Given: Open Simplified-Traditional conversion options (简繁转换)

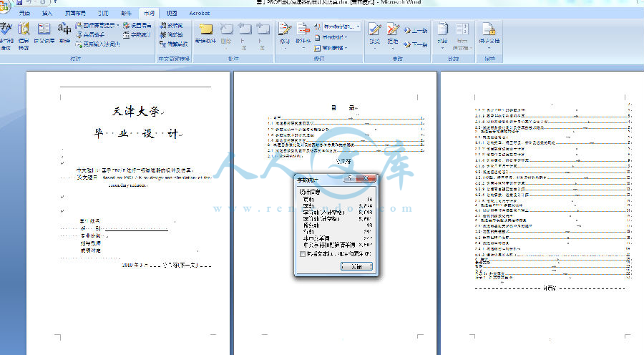Looking at the screenshot, I should 174,44.
